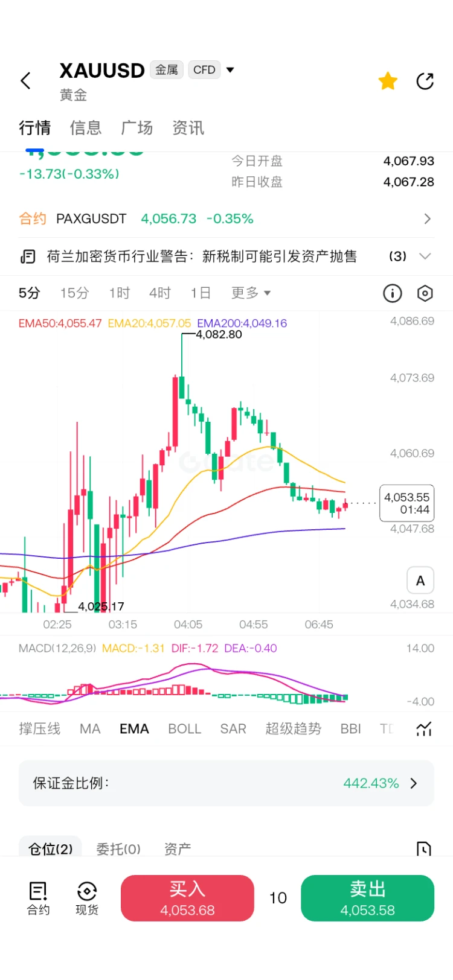
Task: Tap the EMA50 indicator label
Action: point(60,323)
